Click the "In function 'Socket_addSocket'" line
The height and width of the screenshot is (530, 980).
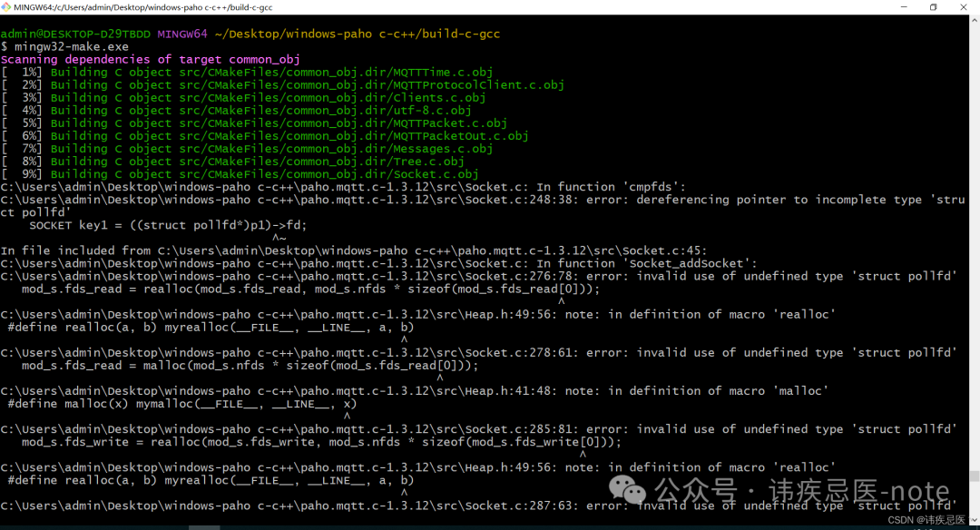click(x=378, y=264)
